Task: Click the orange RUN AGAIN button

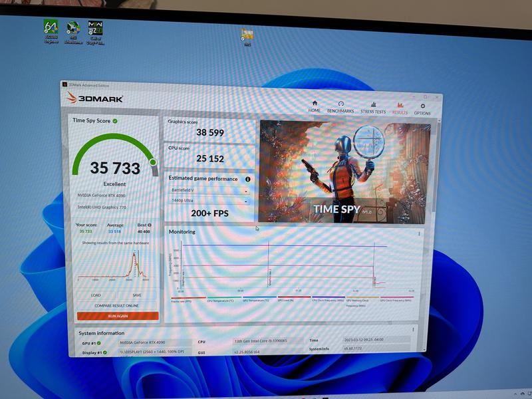Action: click(x=118, y=317)
